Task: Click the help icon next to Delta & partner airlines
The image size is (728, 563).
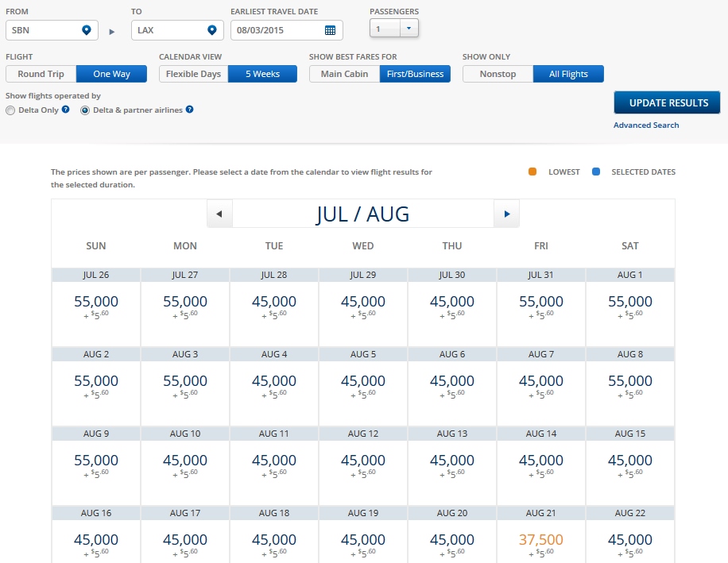Action: tap(190, 110)
